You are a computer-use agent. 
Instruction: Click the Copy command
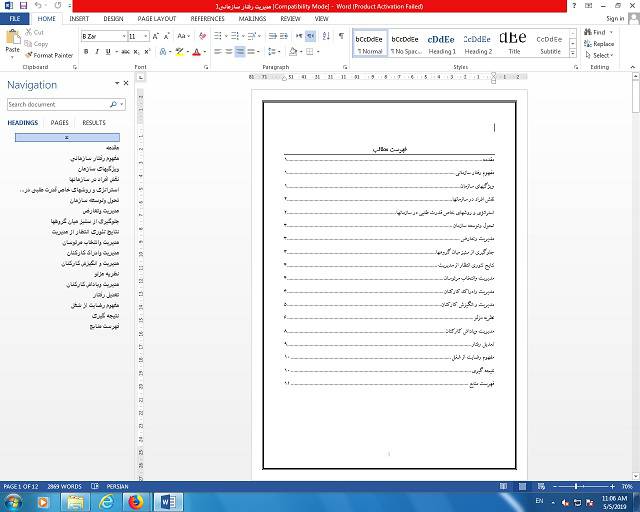click(x=36, y=44)
